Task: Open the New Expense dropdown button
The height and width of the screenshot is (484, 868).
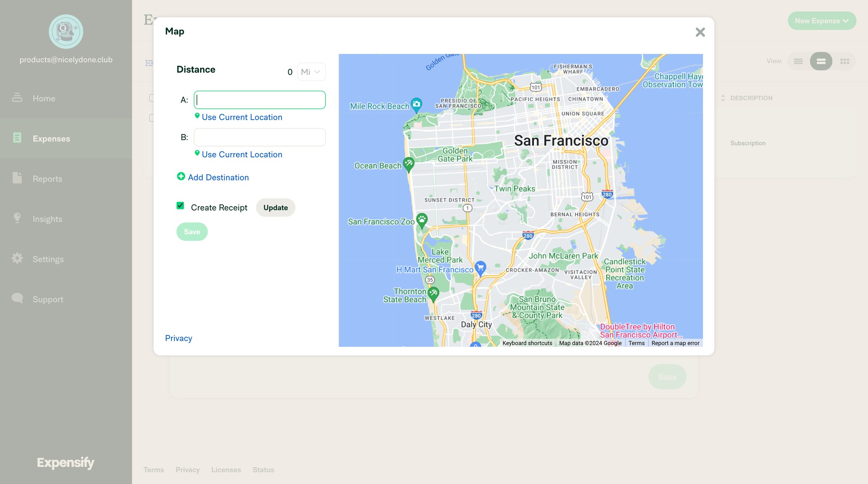Action: tap(822, 21)
